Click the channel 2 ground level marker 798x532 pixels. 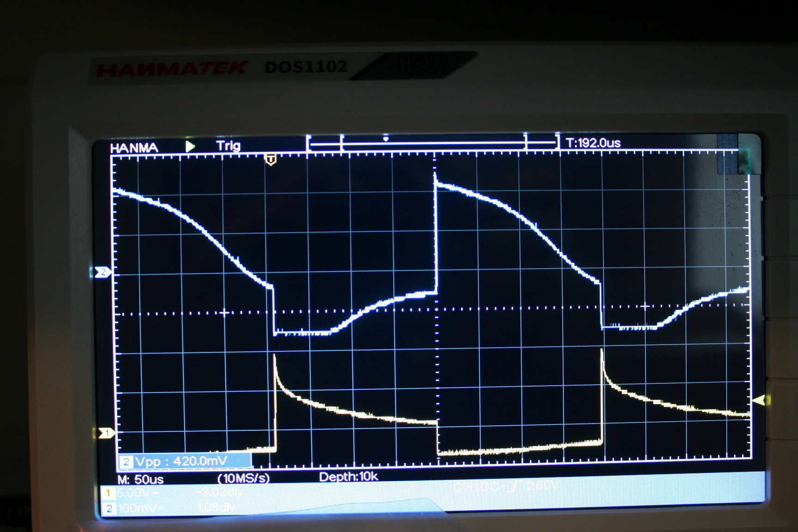coord(103,272)
